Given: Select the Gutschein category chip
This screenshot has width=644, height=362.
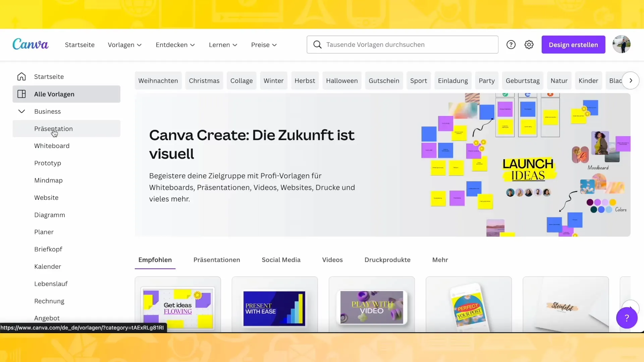Looking at the screenshot, I should pos(384,80).
